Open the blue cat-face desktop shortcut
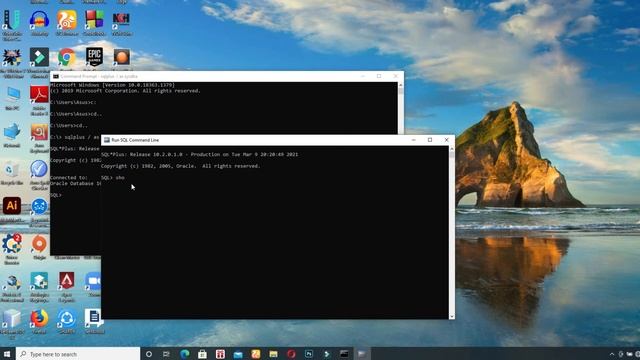 tap(39, 206)
